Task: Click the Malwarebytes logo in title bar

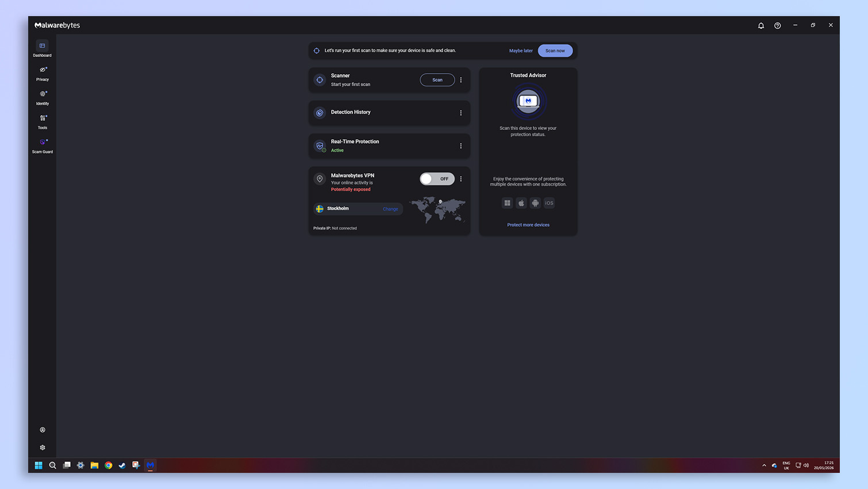Action: [57, 25]
